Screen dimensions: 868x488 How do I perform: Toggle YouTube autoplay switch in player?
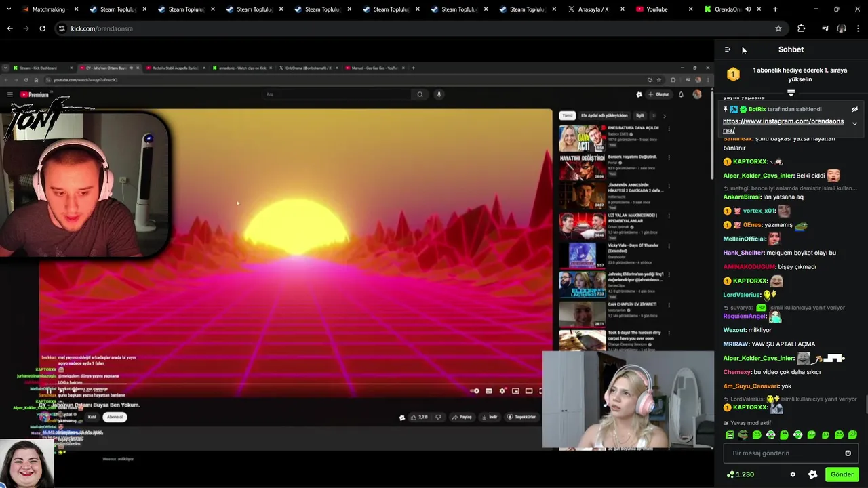pos(475,391)
